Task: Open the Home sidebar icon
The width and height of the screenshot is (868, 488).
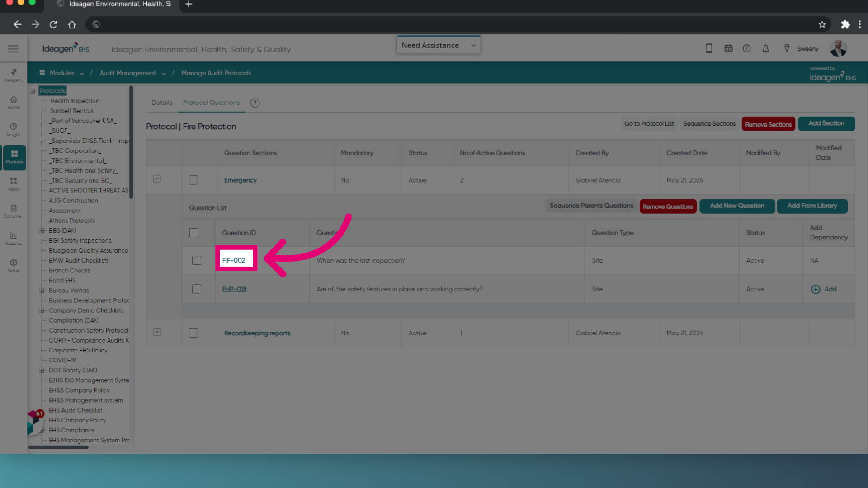Action: click(14, 103)
